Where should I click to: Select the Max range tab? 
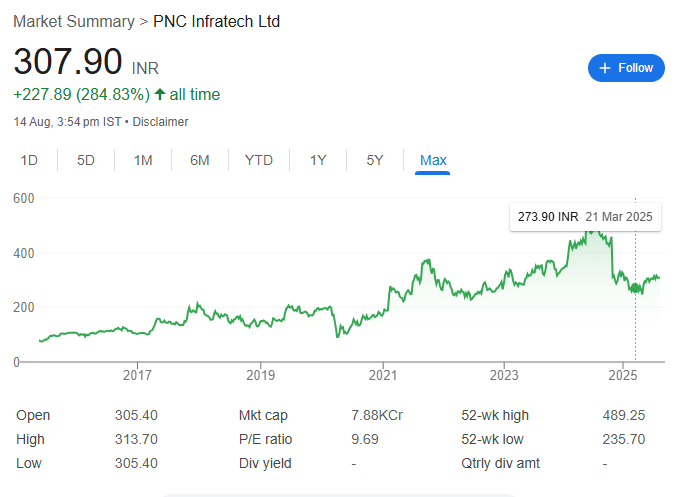[x=433, y=160]
